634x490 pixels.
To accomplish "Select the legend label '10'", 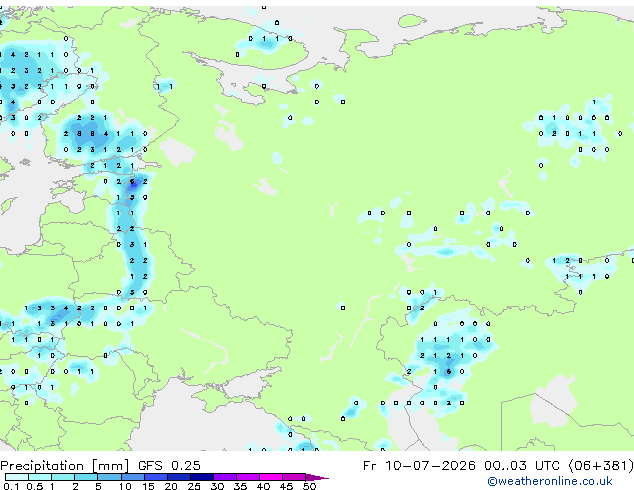I will (x=125, y=486).
